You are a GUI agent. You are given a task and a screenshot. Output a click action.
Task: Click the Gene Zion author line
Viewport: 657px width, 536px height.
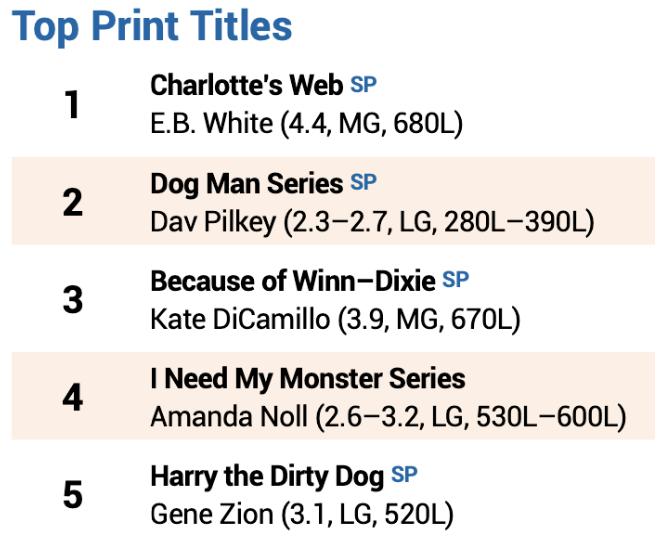click(301, 514)
